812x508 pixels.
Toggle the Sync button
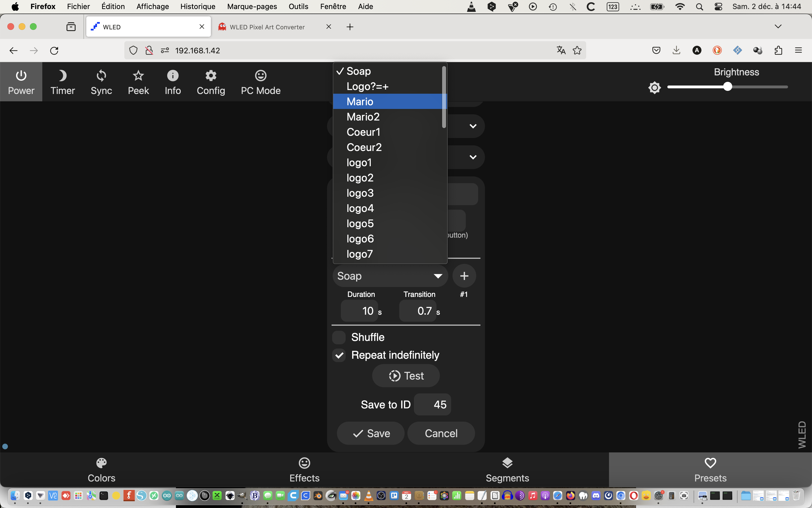pos(101,82)
